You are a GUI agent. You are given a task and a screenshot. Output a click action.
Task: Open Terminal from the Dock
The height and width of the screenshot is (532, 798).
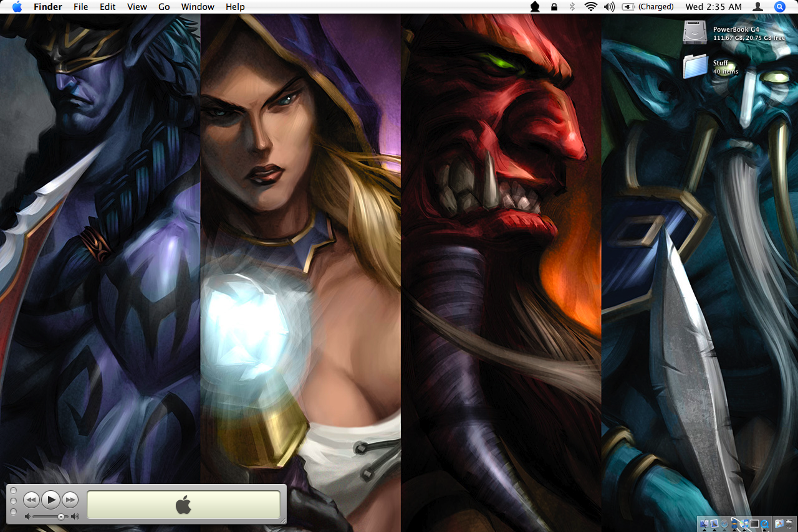754,524
